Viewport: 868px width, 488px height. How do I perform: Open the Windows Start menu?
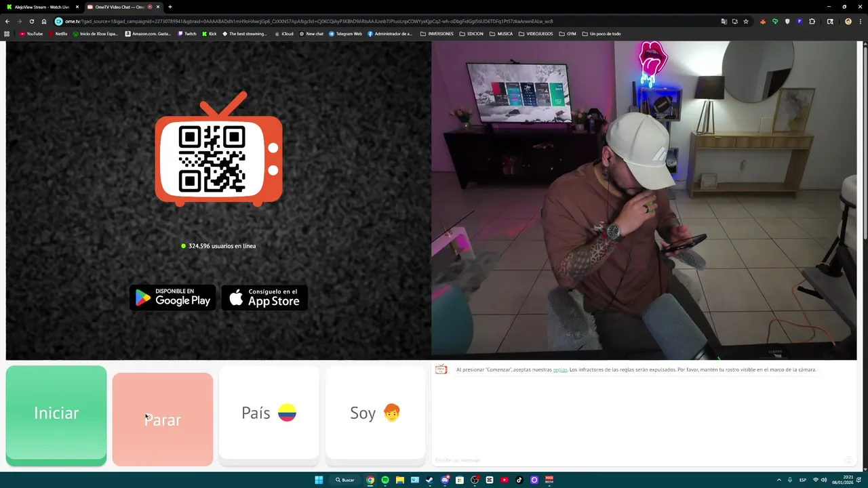319,480
